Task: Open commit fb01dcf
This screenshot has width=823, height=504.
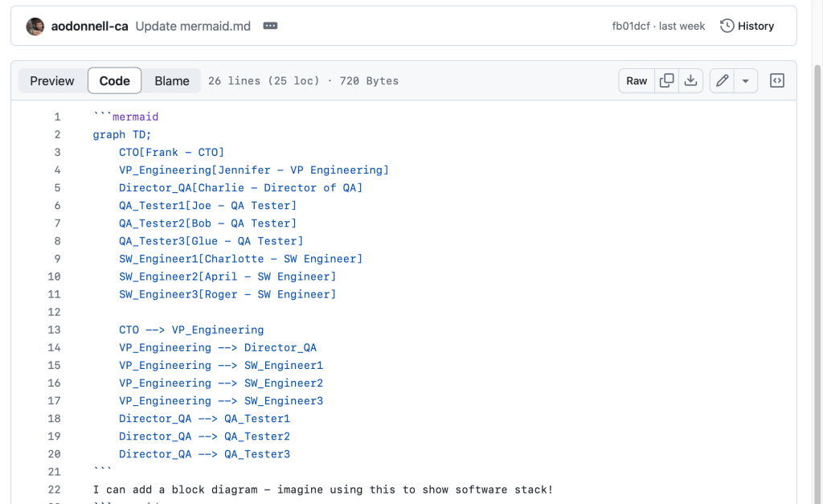Action: (631, 26)
